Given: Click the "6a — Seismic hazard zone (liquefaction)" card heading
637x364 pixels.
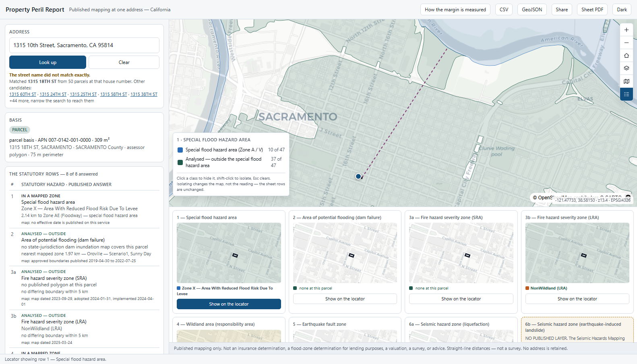Looking at the screenshot, I should [449, 324].
